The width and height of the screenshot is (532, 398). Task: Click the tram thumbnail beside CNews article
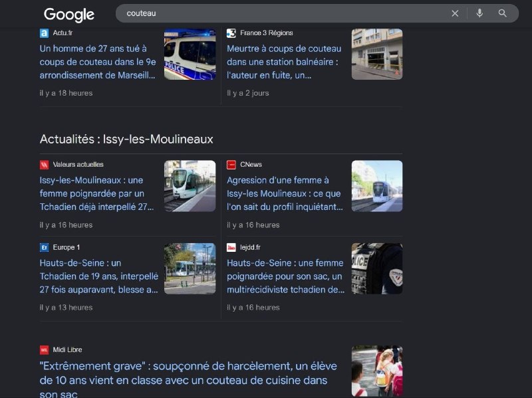(377, 186)
